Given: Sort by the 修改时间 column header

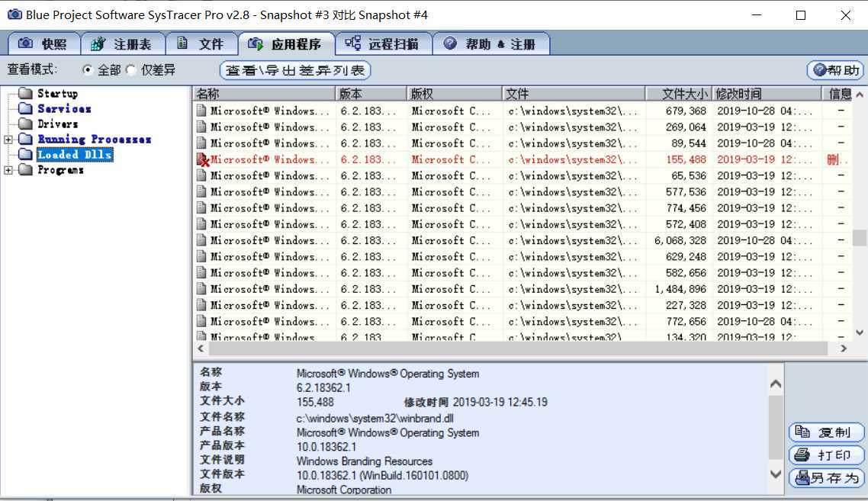Looking at the screenshot, I should pos(767,94).
